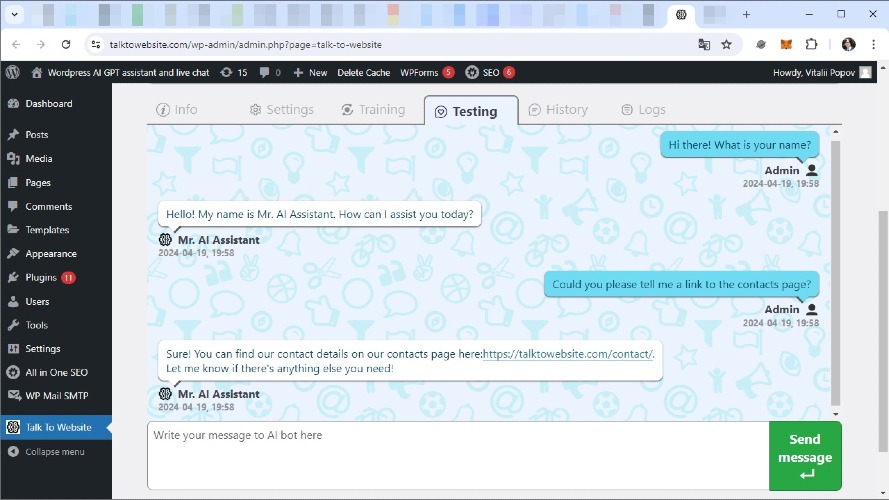The width and height of the screenshot is (889, 500).
Task: Open Chrome three-dot menu
Action: point(873,44)
